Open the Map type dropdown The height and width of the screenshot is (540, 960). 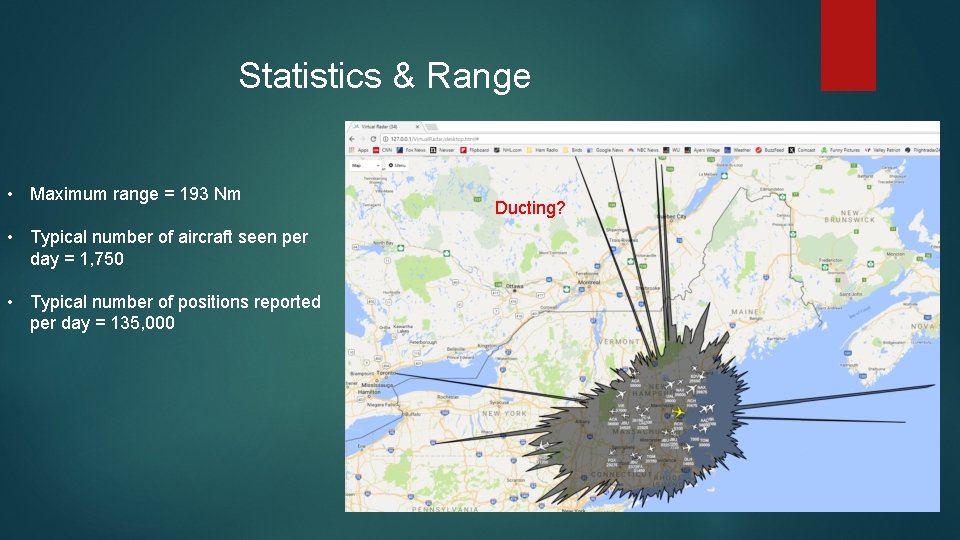click(364, 165)
